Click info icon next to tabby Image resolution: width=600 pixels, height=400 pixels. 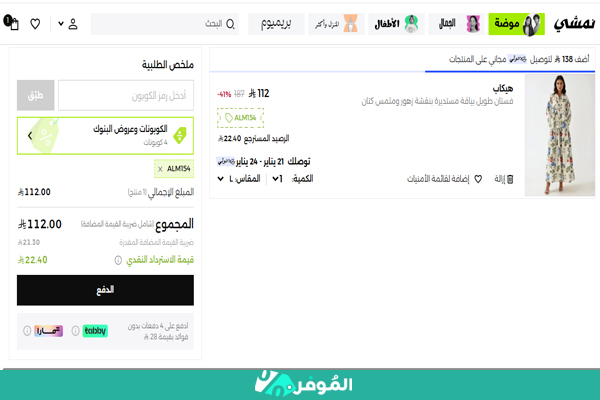(x=75, y=331)
